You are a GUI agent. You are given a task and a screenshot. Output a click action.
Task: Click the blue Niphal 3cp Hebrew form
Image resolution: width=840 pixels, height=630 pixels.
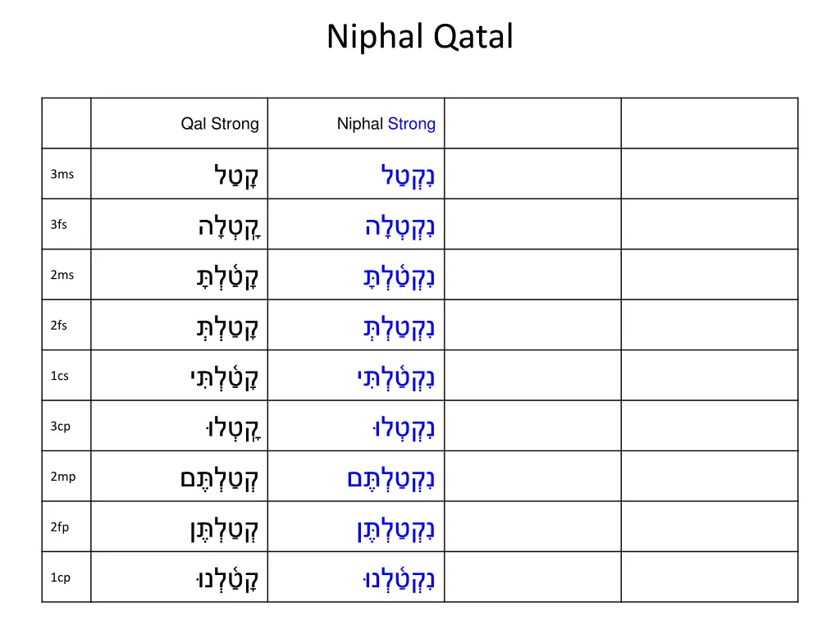[x=403, y=427]
